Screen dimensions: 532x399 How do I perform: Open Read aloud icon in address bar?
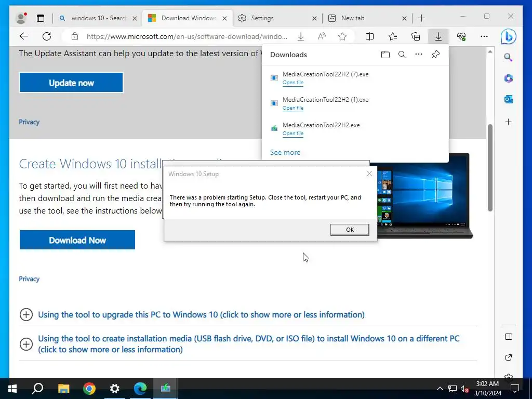321,36
